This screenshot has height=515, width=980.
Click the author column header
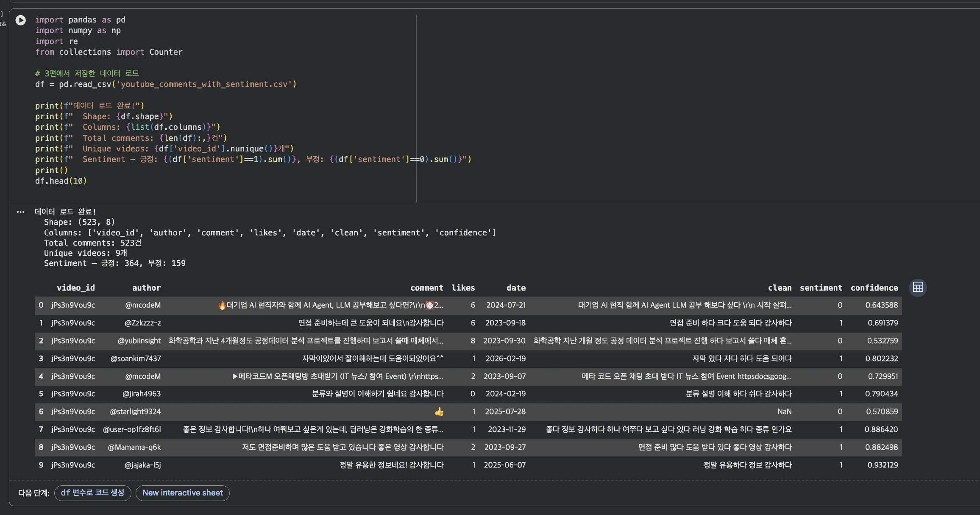pyautogui.click(x=146, y=288)
